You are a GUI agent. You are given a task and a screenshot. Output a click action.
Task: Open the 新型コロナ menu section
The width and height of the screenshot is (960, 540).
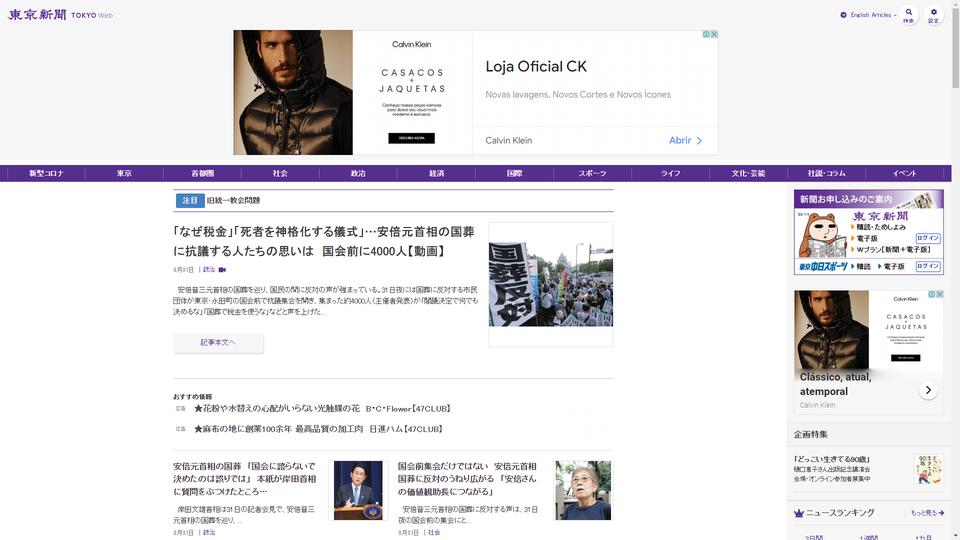coord(46,173)
